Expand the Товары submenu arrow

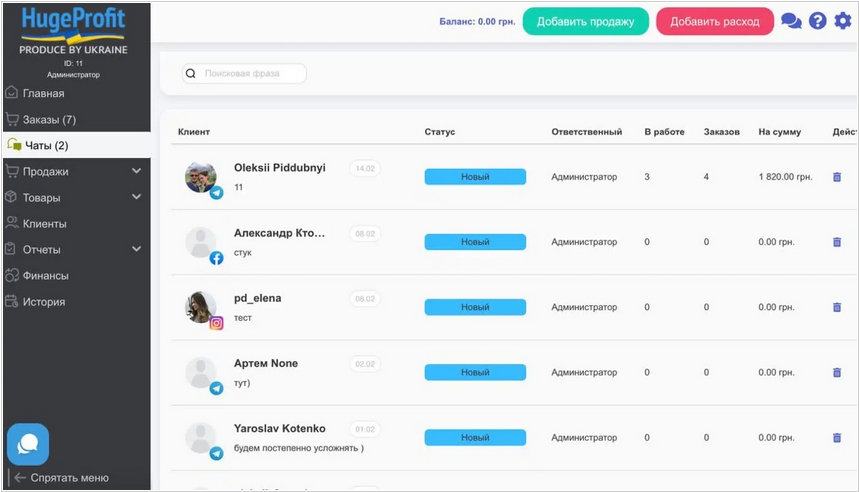point(137,198)
